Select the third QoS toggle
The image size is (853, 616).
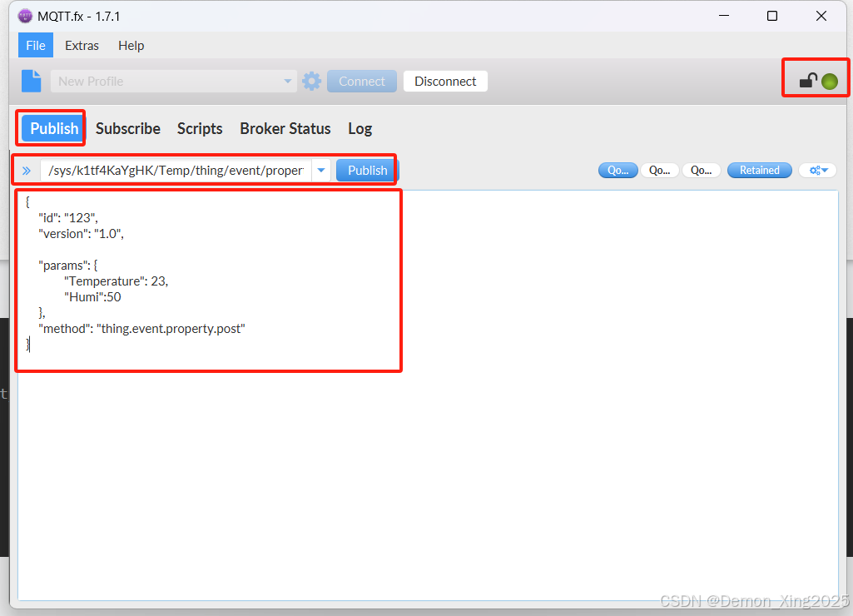point(702,171)
